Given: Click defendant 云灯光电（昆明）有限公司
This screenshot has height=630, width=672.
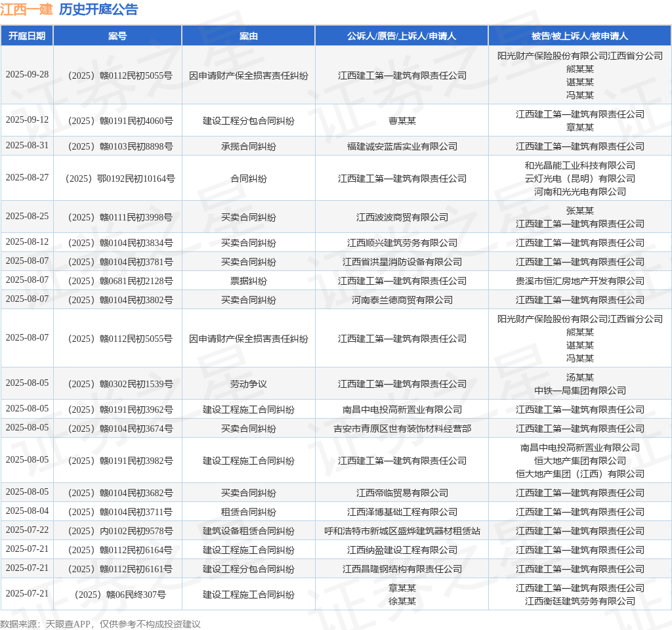Looking at the screenshot, I should [580, 178].
